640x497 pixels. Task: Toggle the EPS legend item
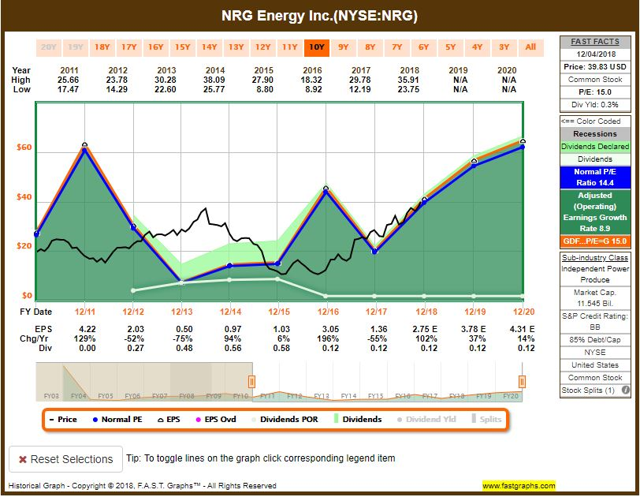169,419
